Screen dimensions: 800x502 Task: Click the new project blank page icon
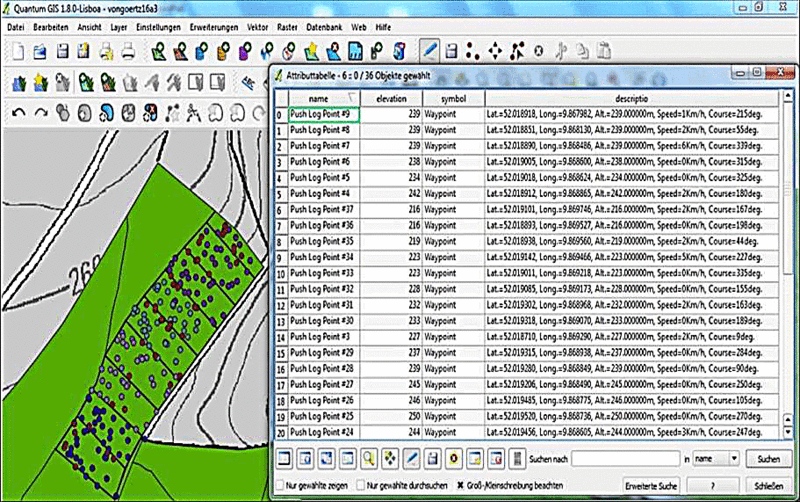(17, 49)
